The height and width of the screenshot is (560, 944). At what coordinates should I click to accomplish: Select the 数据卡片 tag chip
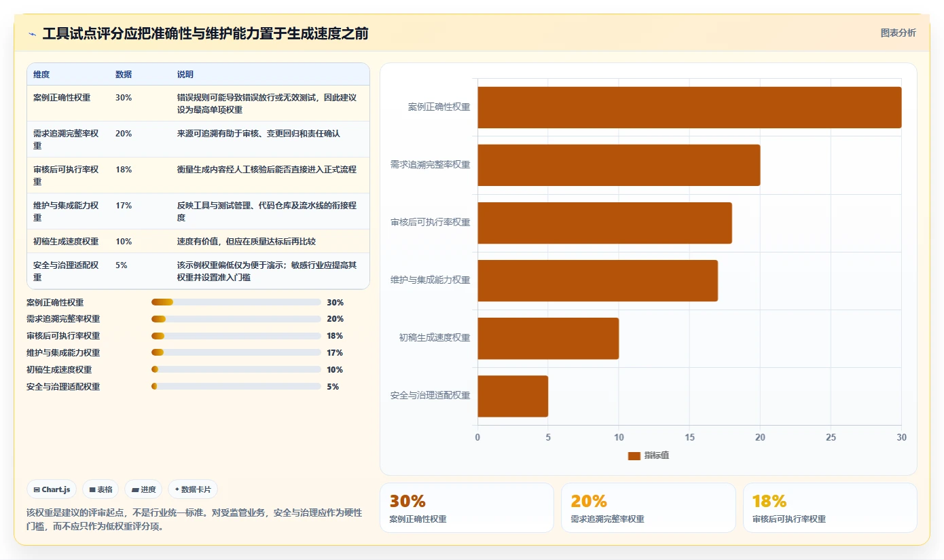pyautogui.click(x=193, y=489)
